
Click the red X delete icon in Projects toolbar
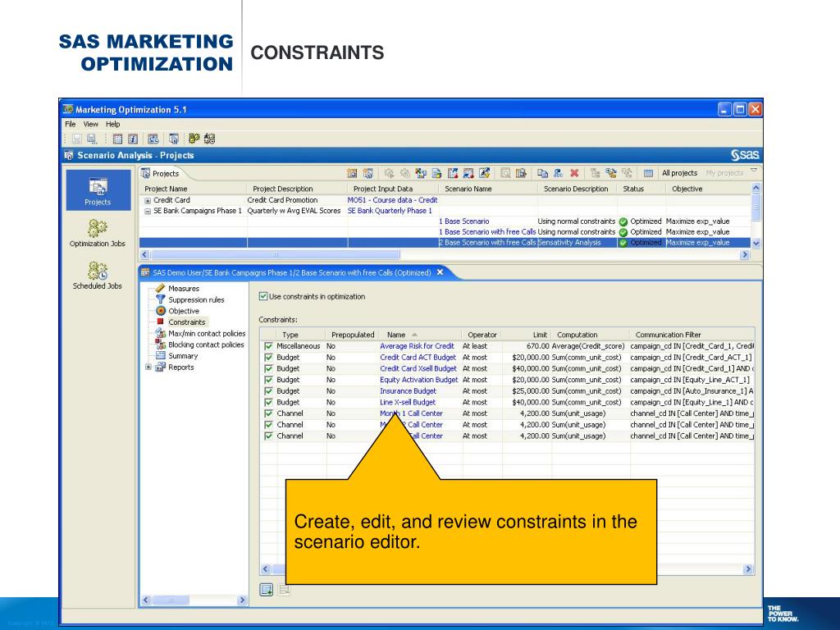pyautogui.click(x=574, y=173)
